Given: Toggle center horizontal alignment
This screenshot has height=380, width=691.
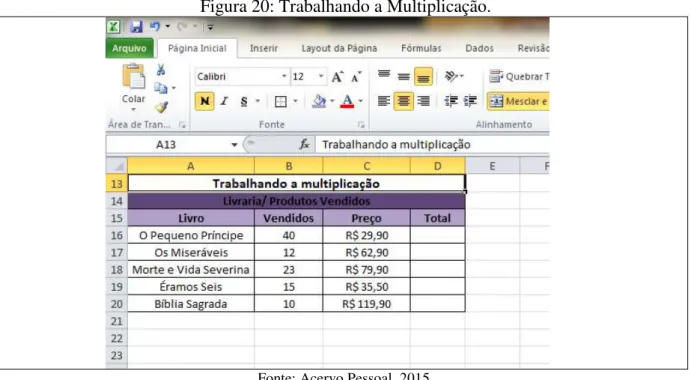Looking at the screenshot, I should pyautogui.click(x=403, y=101).
